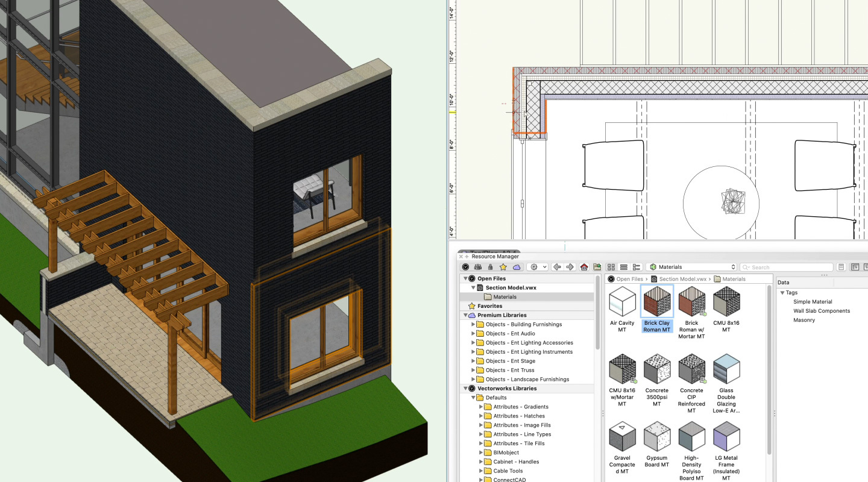868x482 pixels.
Task: Collapse the Defaults folder
Action: pos(473,398)
